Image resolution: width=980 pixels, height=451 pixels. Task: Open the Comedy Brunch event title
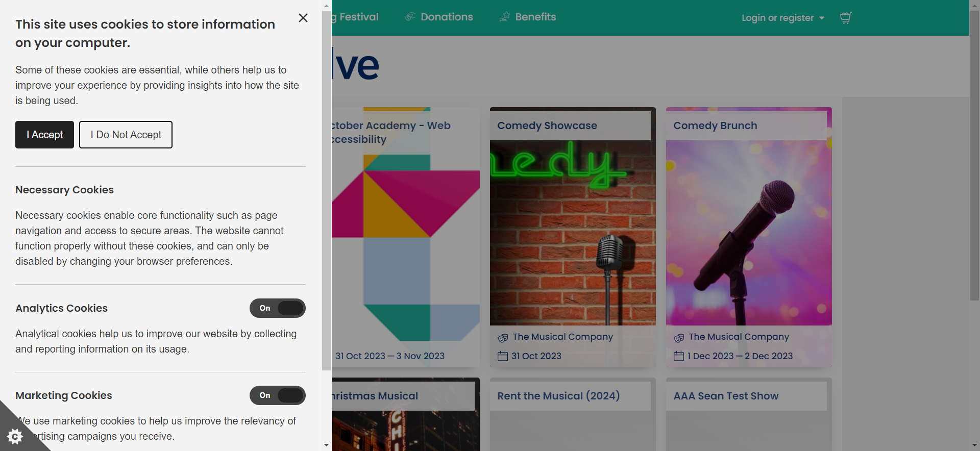[x=715, y=126]
